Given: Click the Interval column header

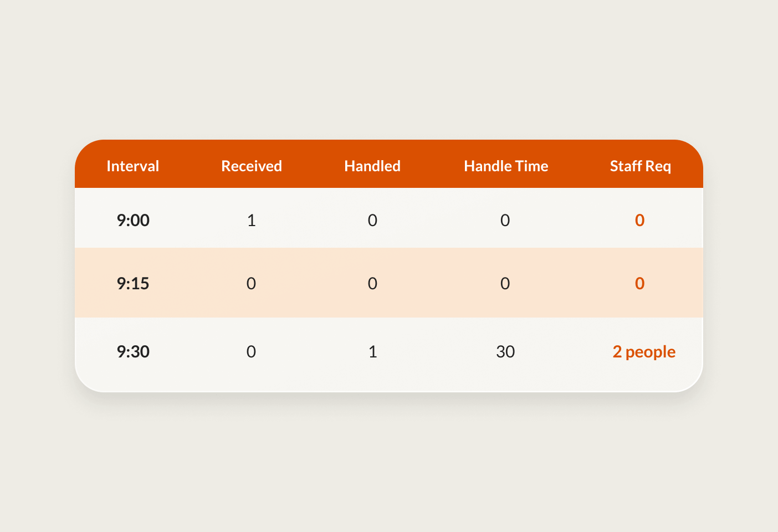Looking at the screenshot, I should coord(133,166).
